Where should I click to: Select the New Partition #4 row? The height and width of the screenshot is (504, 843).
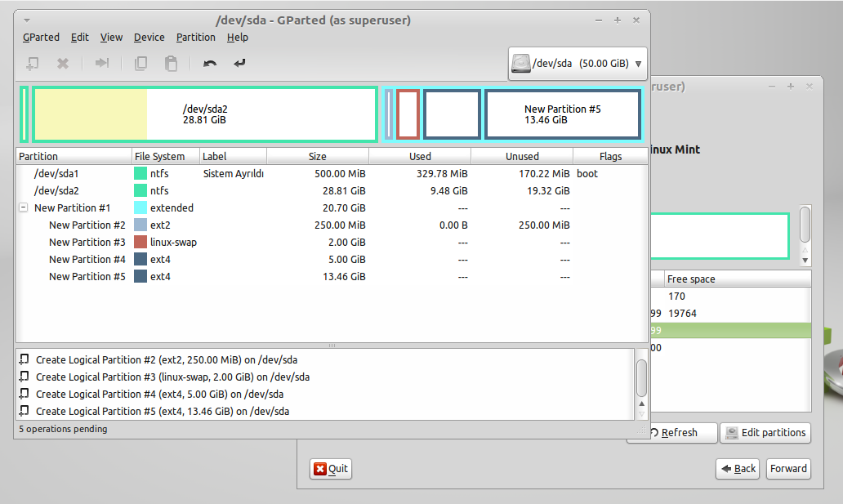332,260
